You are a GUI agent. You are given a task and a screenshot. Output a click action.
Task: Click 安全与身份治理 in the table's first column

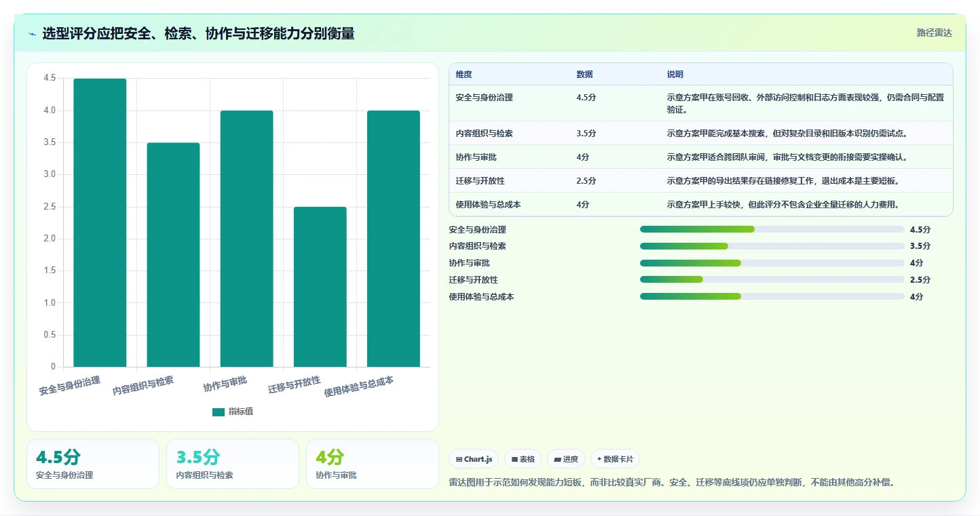[x=485, y=98]
